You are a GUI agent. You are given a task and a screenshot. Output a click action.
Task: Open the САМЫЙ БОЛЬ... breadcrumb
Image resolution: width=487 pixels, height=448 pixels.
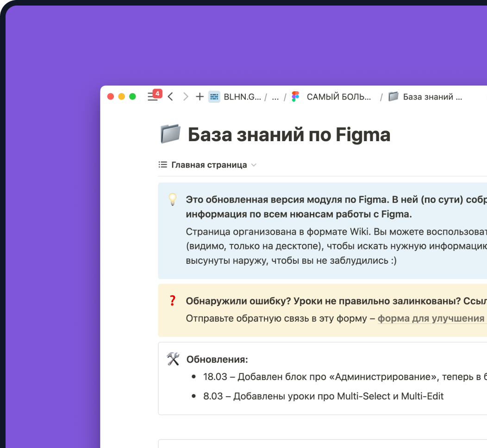[338, 97]
